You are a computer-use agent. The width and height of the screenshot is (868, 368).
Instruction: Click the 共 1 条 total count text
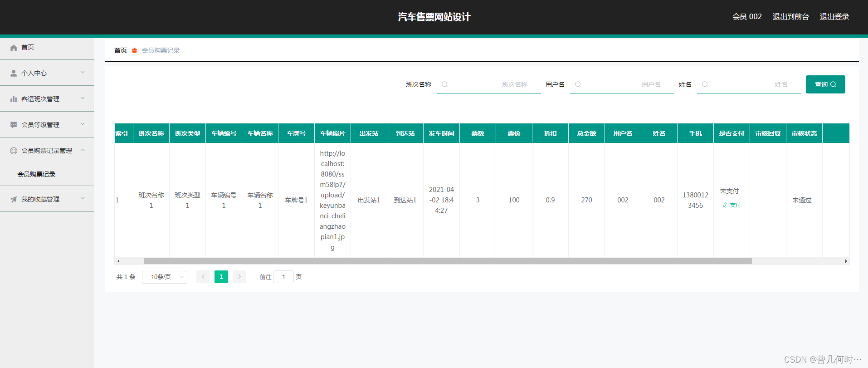126,277
